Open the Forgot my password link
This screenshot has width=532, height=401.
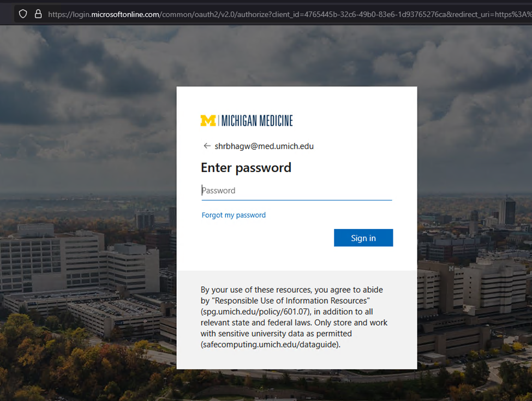[x=234, y=215]
